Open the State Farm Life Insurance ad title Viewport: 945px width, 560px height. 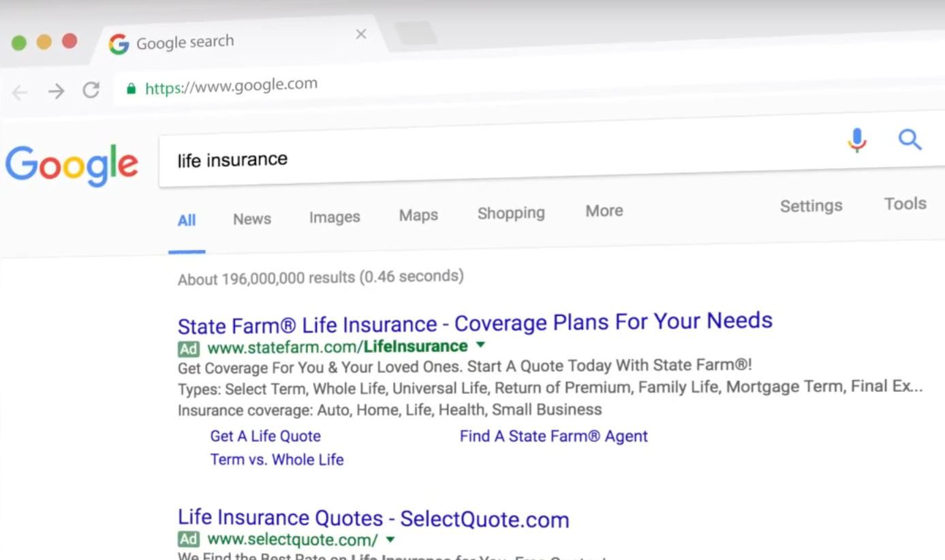pyautogui.click(x=475, y=322)
